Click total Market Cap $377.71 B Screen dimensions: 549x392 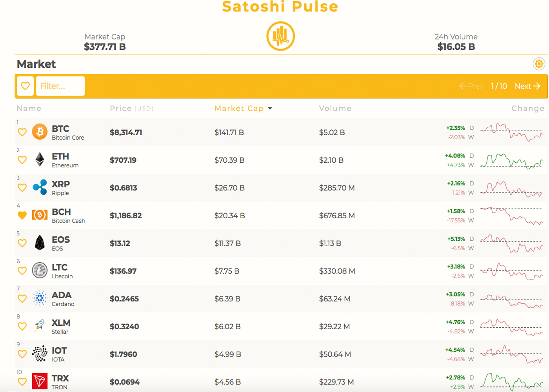[105, 47]
